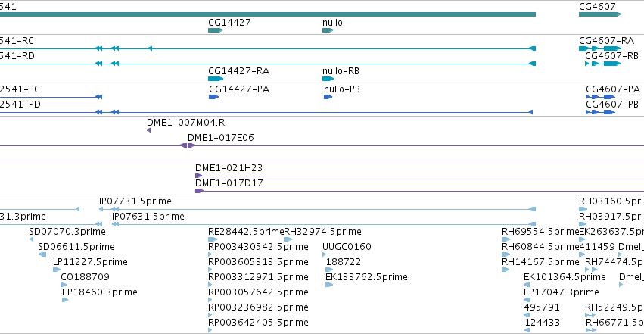Select the DME1-017D17 start arrow glyph
Image resolution: width=644 pixels, height=334 pixels.
[199, 191]
